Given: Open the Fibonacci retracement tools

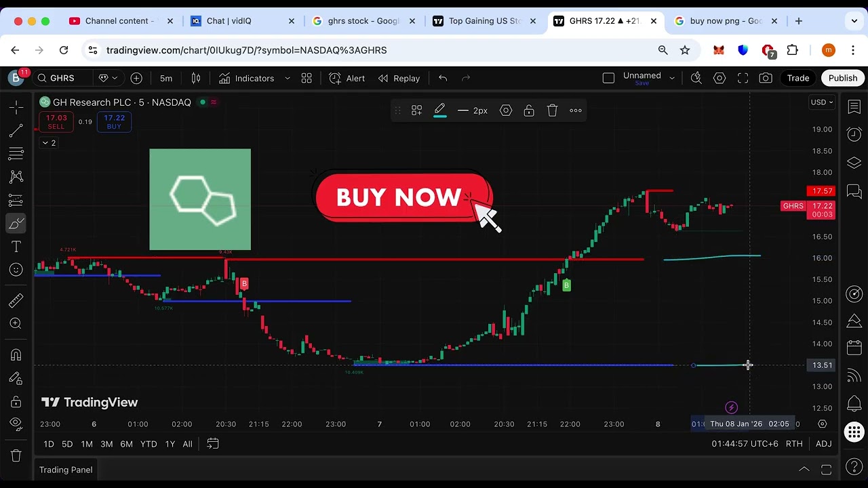Looking at the screenshot, I should pos(16,153).
